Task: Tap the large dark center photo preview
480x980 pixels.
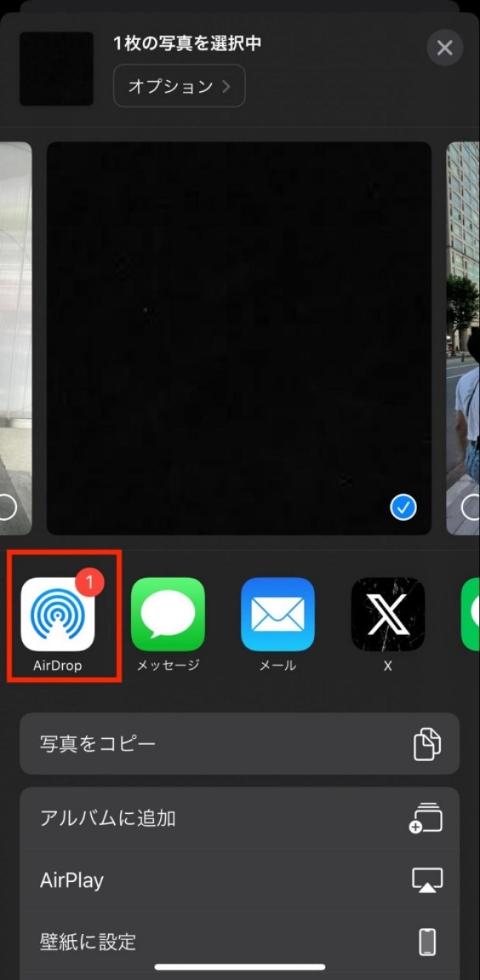Action: point(239,324)
